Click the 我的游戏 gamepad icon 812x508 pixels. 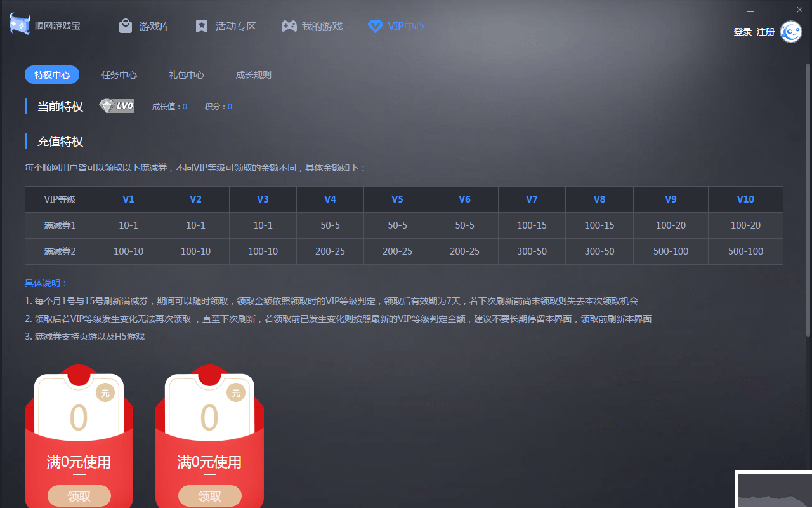pos(289,26)
